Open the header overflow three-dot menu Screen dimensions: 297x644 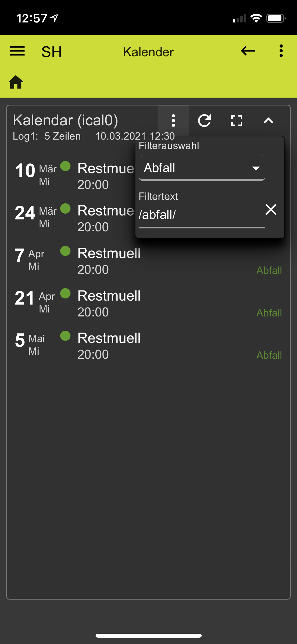(281, 51)
